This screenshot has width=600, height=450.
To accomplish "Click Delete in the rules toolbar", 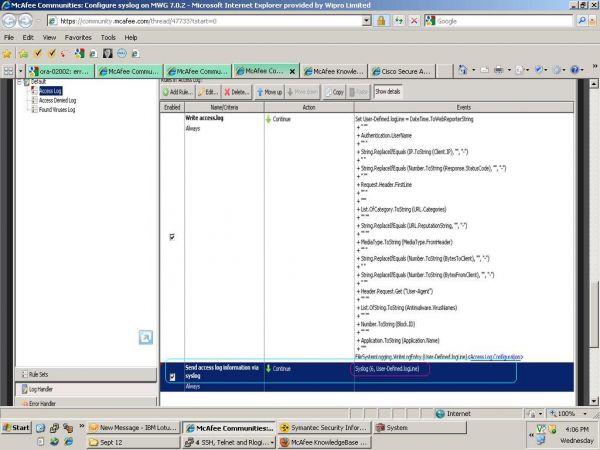I will (x=236, y=92).
